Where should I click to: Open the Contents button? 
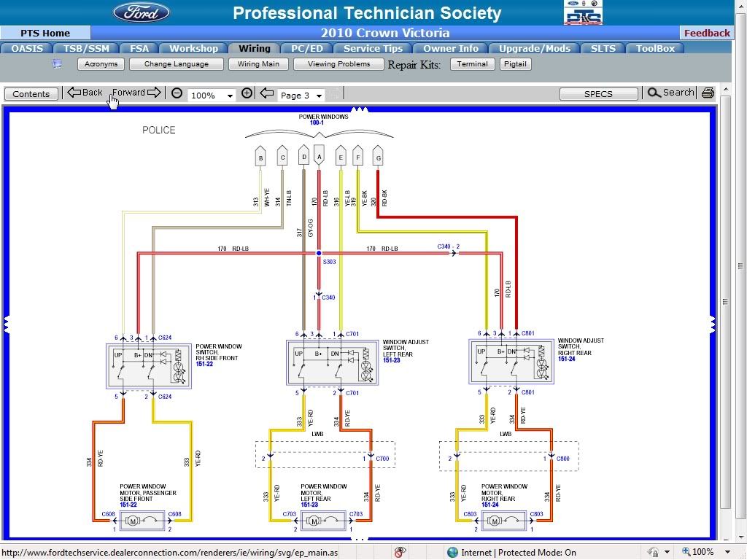31,94
